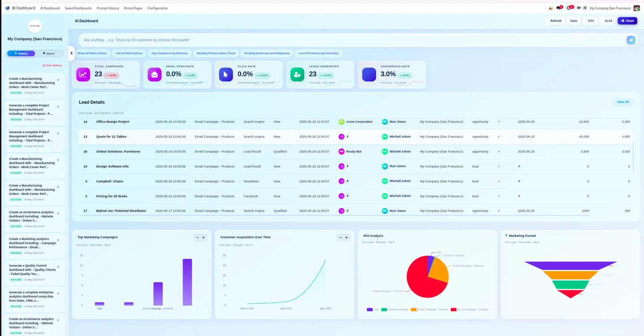Switch sidebar to Saved view
The width and height of the screenshot is (644, 336).
pos(49,53)
